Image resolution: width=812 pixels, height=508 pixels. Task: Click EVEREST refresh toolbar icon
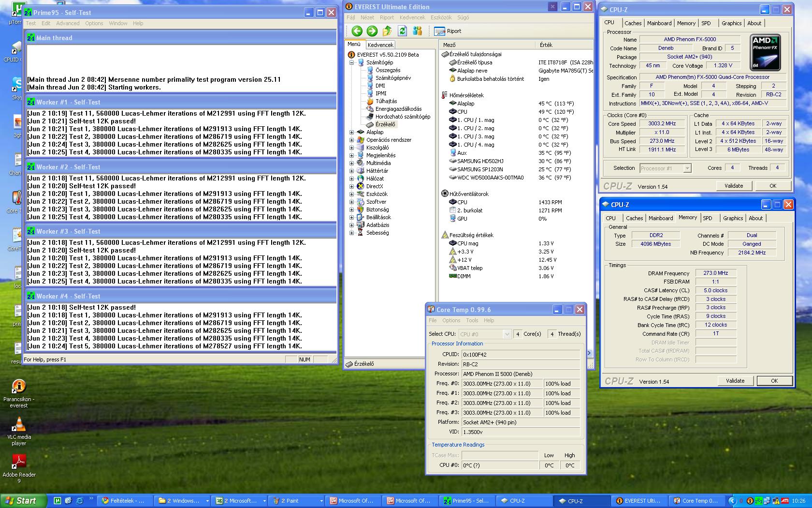pyautogui.click(x=402, y=31)
